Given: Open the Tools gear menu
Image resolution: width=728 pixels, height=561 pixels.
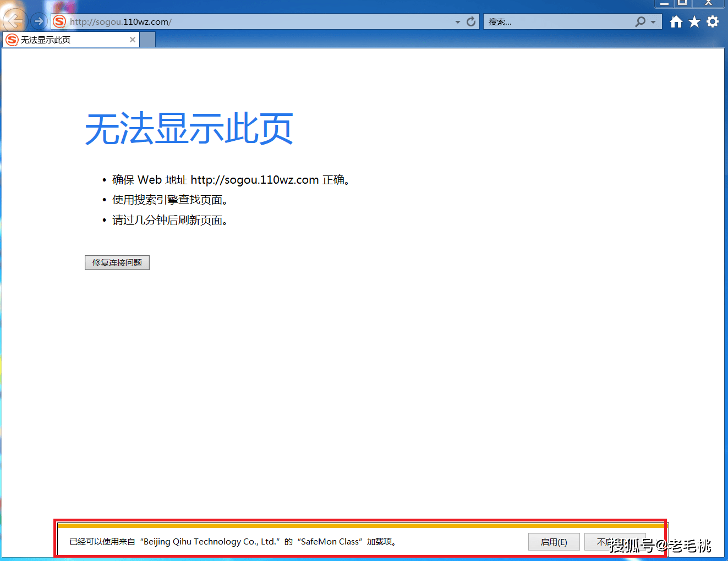Looking at the screenshot, I should coord(713,21).
